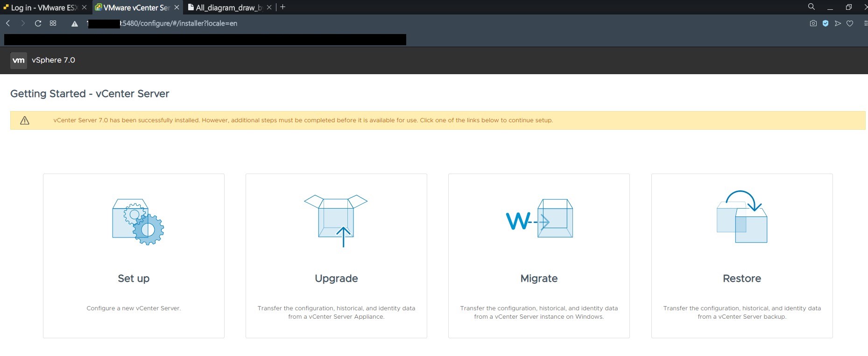
Task: Click the Migrate Windows-to-appliance icon
Action: coord(539,218)
